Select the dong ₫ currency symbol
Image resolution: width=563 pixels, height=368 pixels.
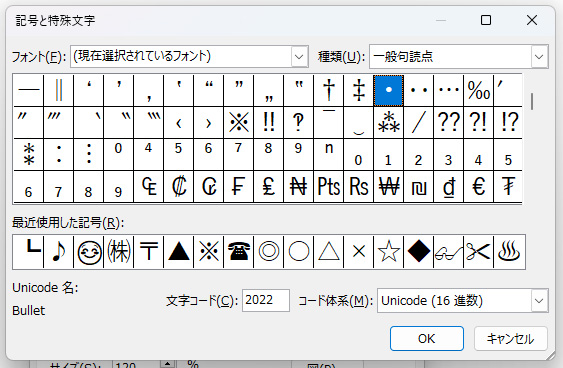pos(448,187)
